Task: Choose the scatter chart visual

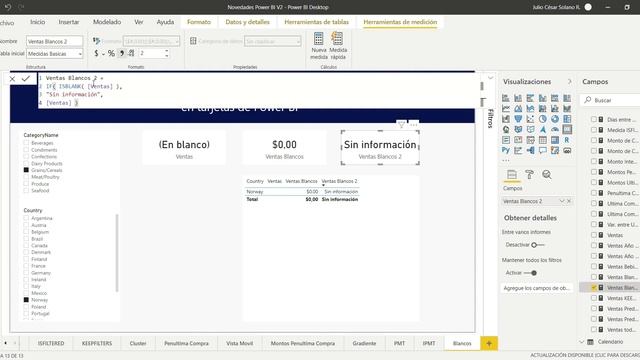Action: point(530,119)
